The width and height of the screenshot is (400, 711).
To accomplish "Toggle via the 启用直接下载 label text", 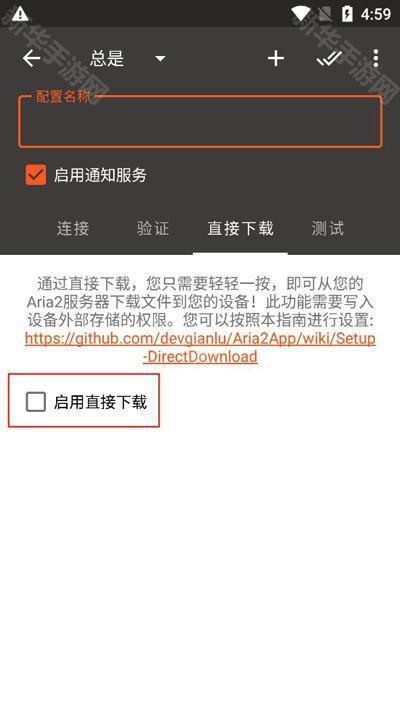I will 100,402.
